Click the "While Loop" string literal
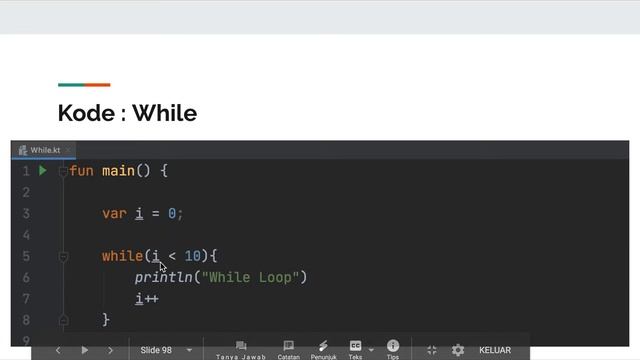640x360 pixels. coord(251,278)
